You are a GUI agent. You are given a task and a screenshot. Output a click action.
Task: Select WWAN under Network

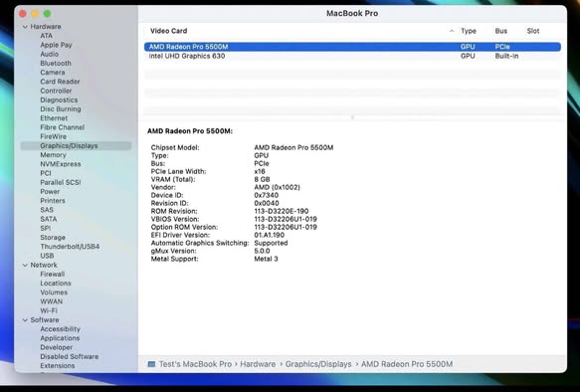51,301
